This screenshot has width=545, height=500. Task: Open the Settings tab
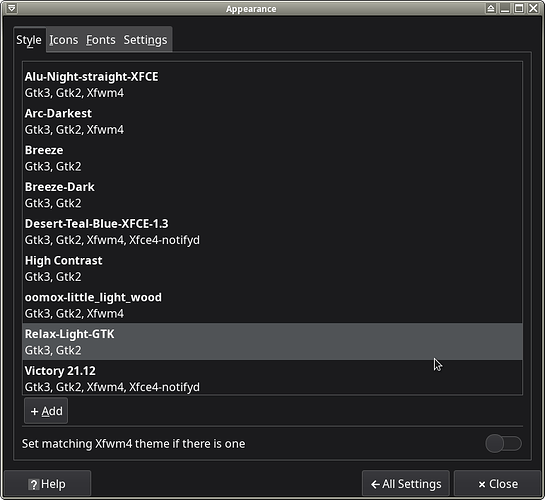tap(145, 40)
